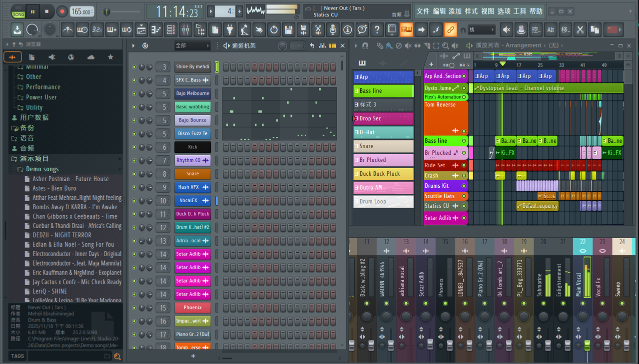This screenshot has height=364, width=639.
Task: Click the playlist magnet snap icon
Action: tap(365, 45)
